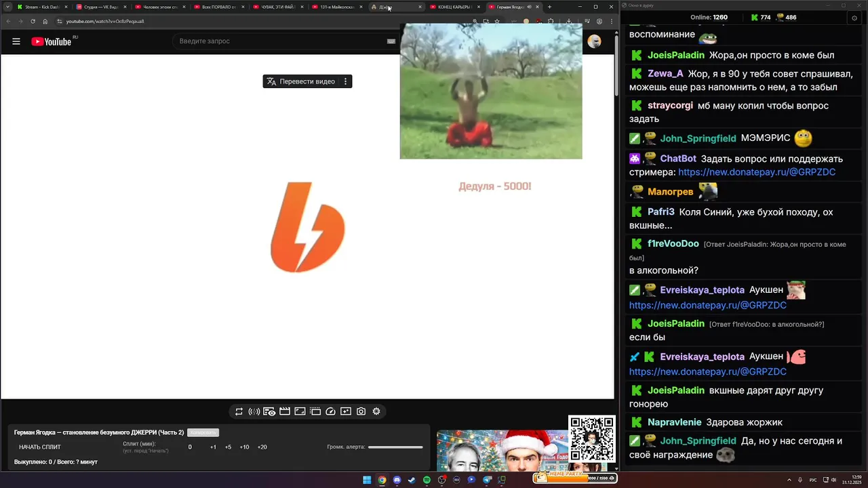Click the speedometer icon in bottom toolbar
Image resolution: width=868 pixels, height=488 pixels.
[x=330, y=411]
